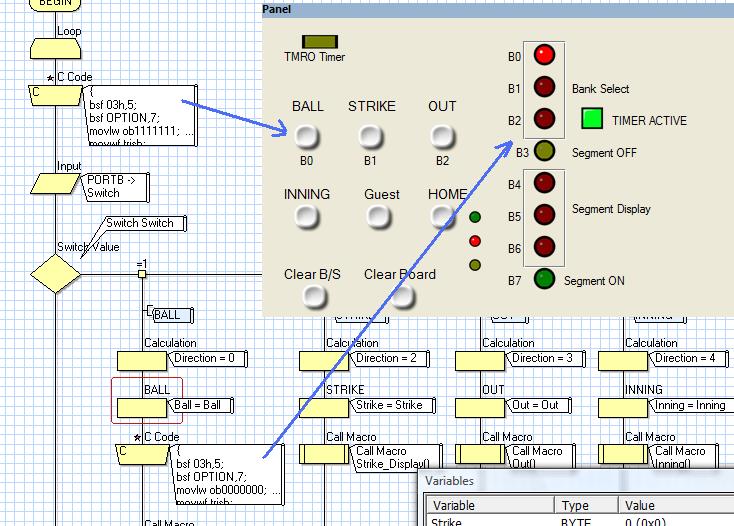Click the dark red B2 LED
The width and height of the screenshot is (734, 526).
[544, 119]
